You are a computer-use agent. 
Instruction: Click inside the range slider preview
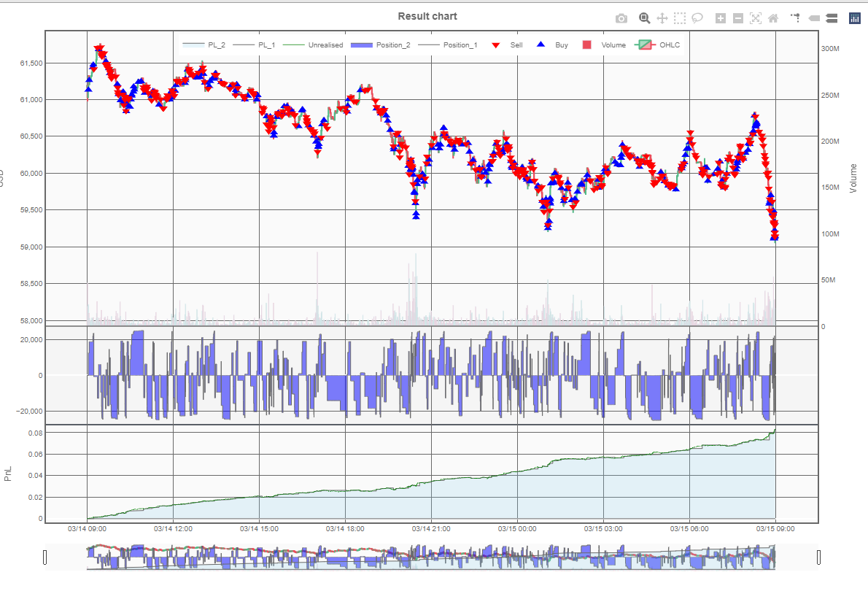click(431, 557)
